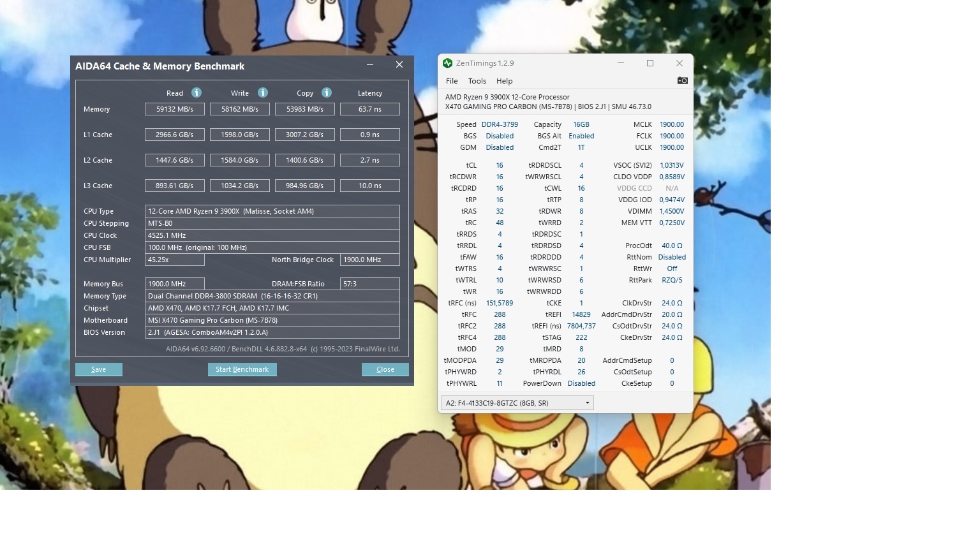Click the tRFC (ns) value 151,5789
980x551 pixels.
[500, 303]
